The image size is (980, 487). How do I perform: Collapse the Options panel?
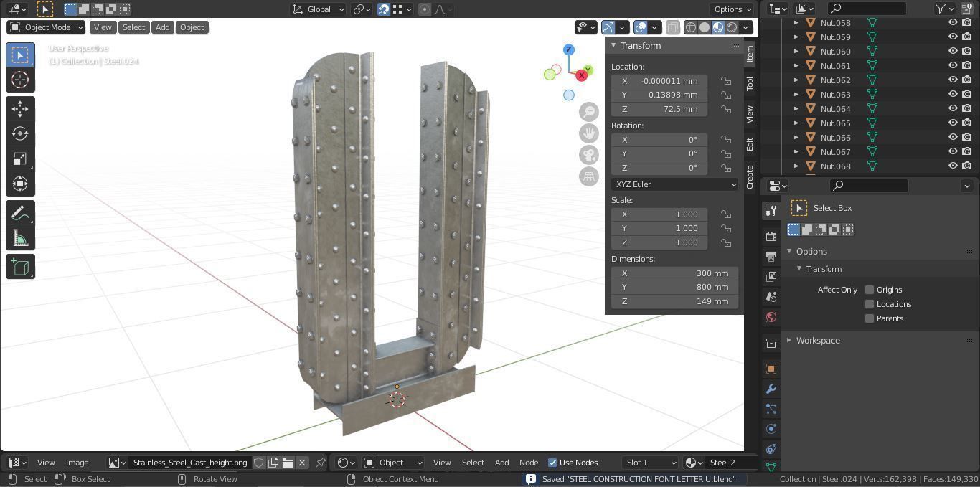coord(789,252)
